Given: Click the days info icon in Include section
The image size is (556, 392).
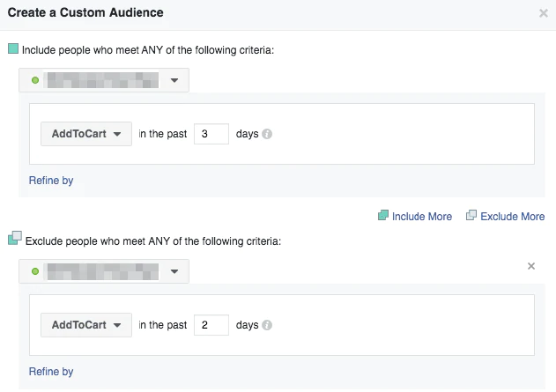Looking at the screenshot, I should [x=267, y=134].
